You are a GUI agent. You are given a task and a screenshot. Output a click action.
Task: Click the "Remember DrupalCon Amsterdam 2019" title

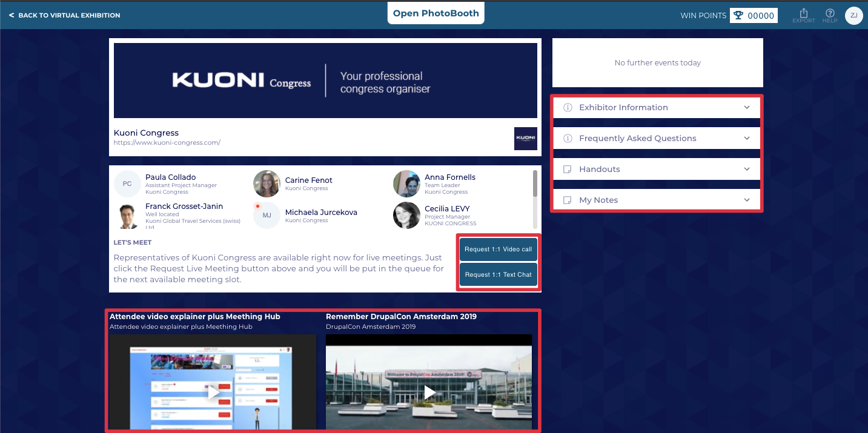click(x=401, y=317)
